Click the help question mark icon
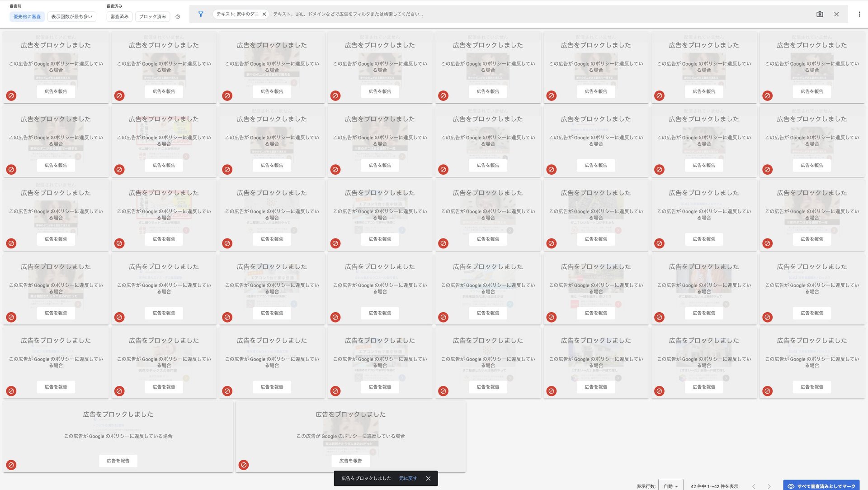This screenshot has height=490, width=868. (x=178, y=16)
